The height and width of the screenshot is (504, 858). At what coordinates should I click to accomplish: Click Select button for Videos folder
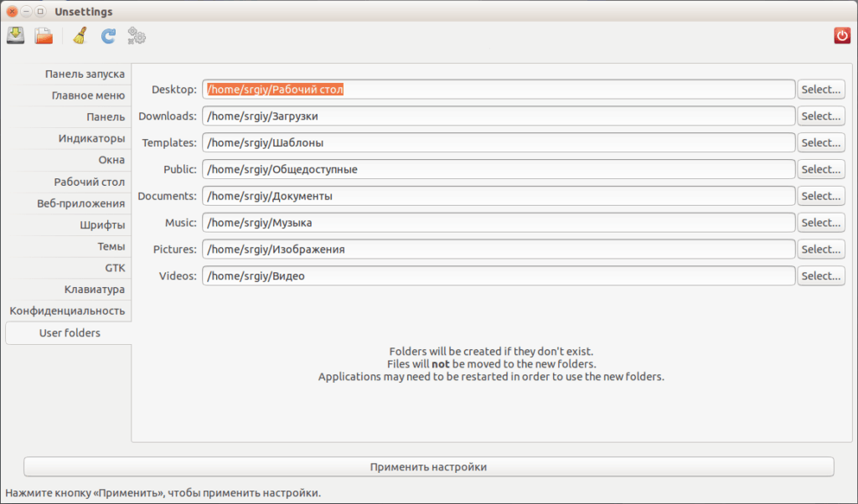pyautogui.click(x=821, y=276)
